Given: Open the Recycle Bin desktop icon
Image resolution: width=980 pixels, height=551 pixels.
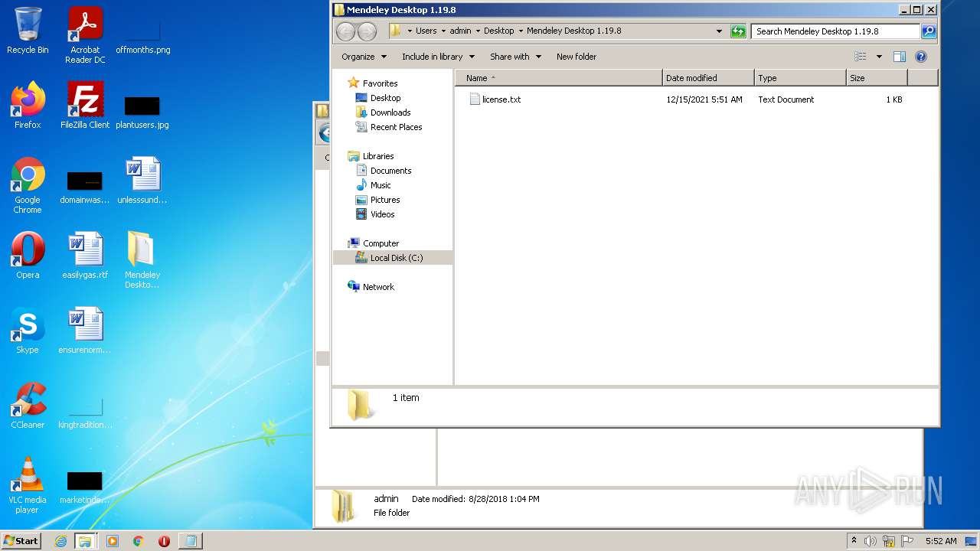Looking at the screenshot, I should 28,31.
